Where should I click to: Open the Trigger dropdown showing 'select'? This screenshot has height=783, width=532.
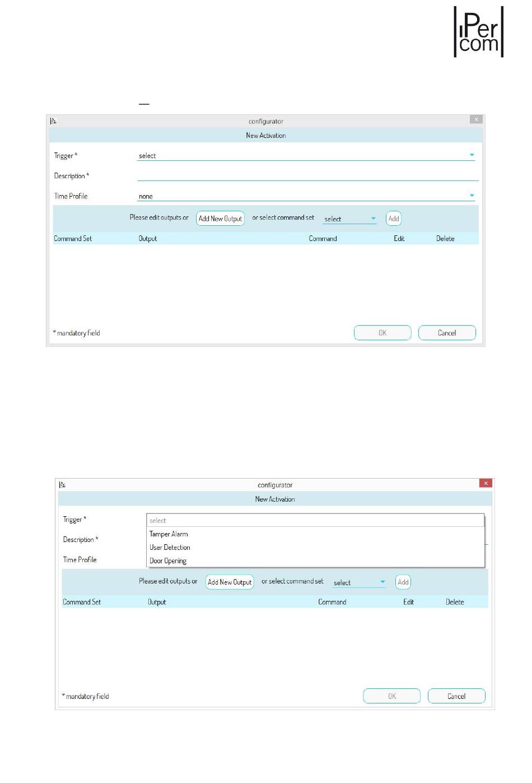point(306,156)
